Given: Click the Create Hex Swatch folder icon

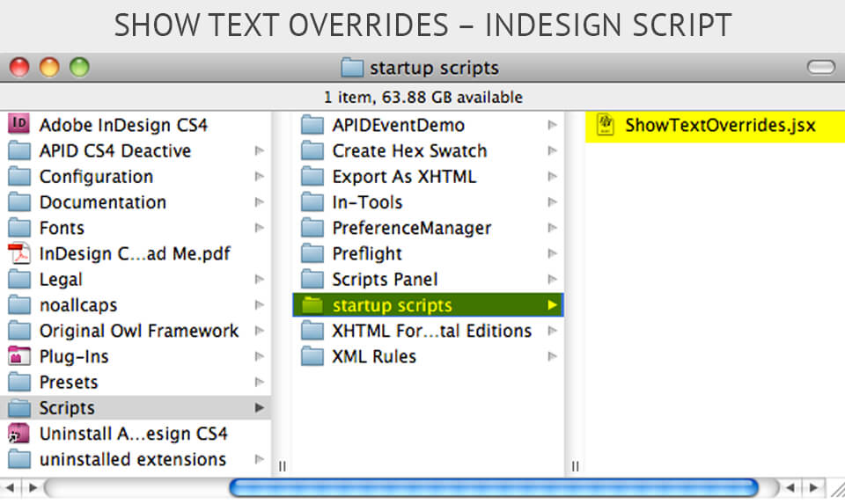Looking at the screenshot, I should coord(312,150).
